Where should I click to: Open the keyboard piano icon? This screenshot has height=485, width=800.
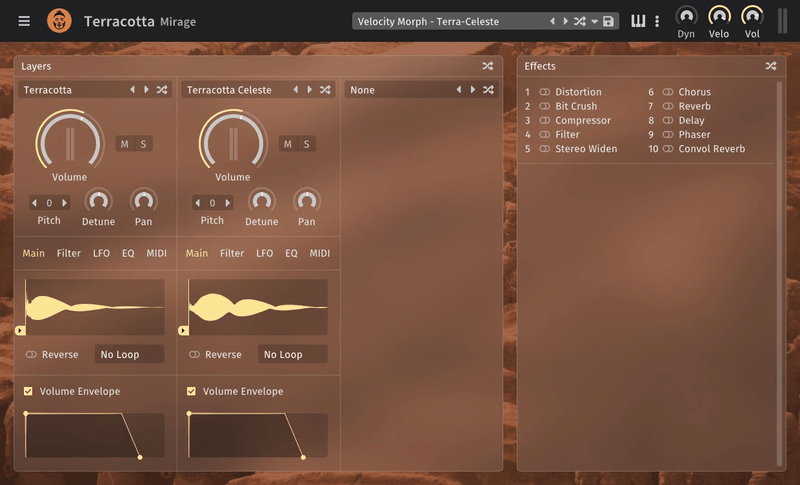(638, 21)
